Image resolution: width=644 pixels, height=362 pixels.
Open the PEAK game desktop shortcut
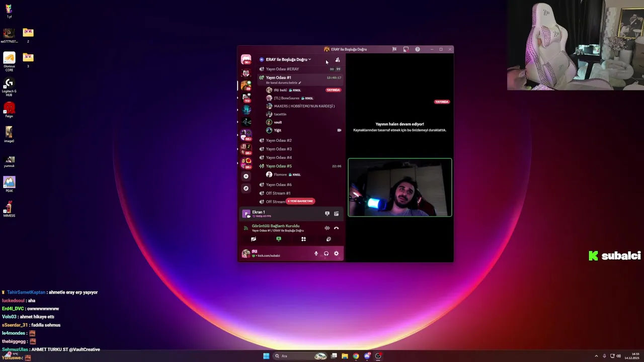click(x=9, y=185)
